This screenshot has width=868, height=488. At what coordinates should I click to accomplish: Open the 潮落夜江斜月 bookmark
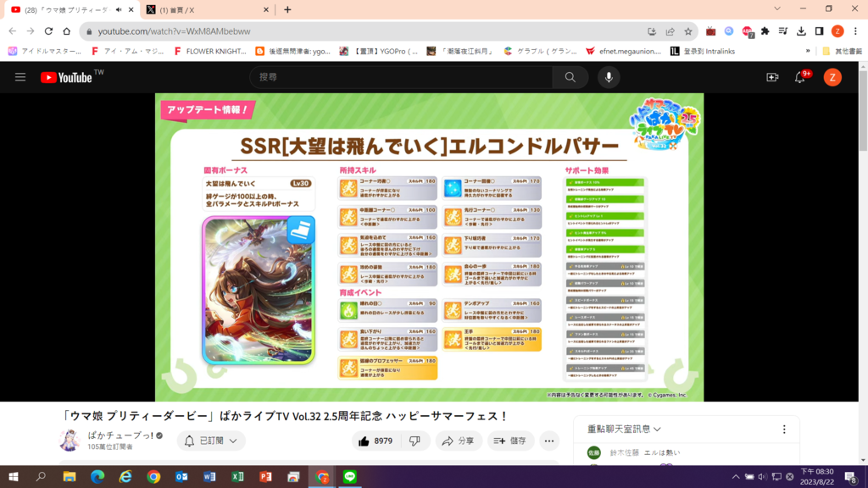460,52
